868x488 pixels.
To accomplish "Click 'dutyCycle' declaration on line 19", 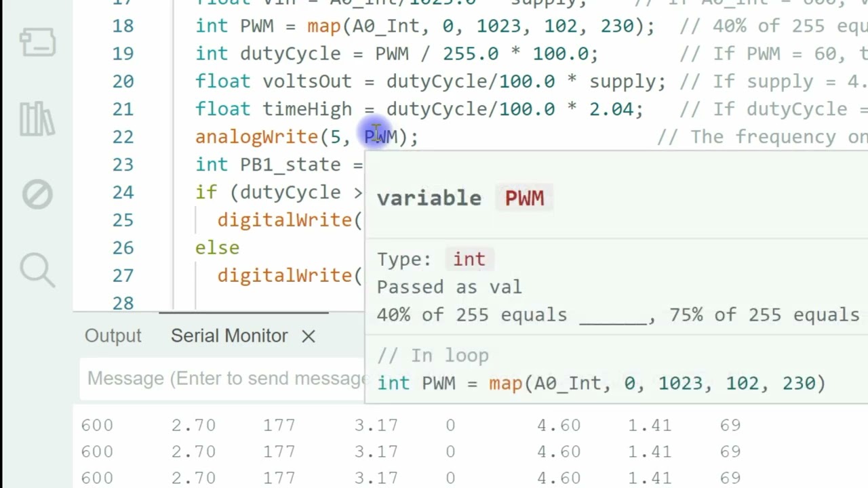I will (x=290, y=54).
